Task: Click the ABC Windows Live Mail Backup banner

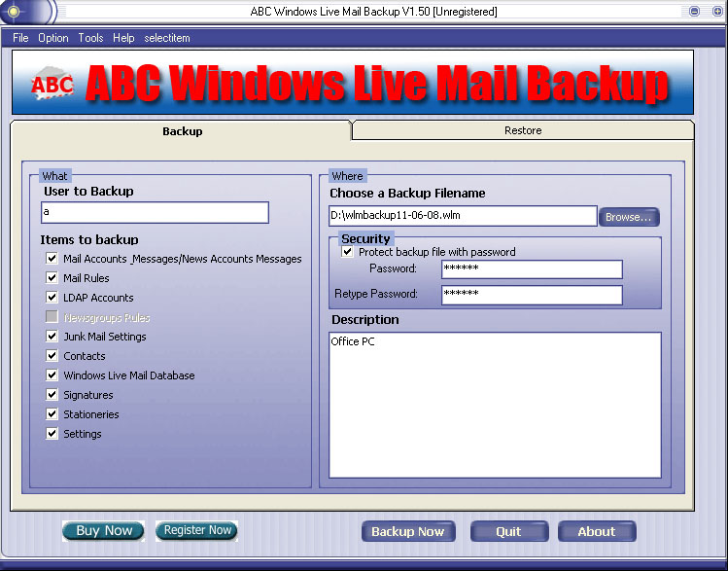Action: 353,83
